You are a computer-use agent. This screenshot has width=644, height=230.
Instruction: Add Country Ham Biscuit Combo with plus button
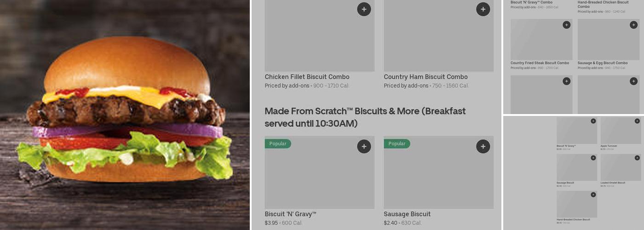483,9
